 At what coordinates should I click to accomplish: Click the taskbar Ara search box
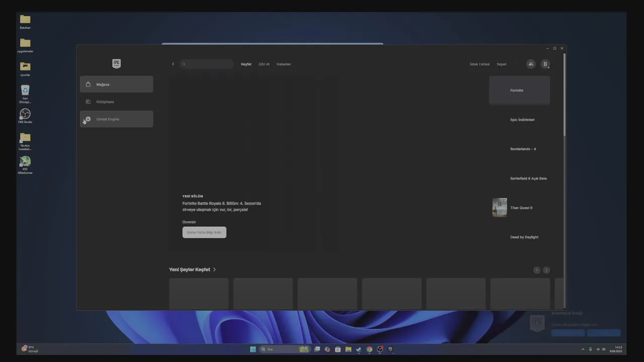284,349
